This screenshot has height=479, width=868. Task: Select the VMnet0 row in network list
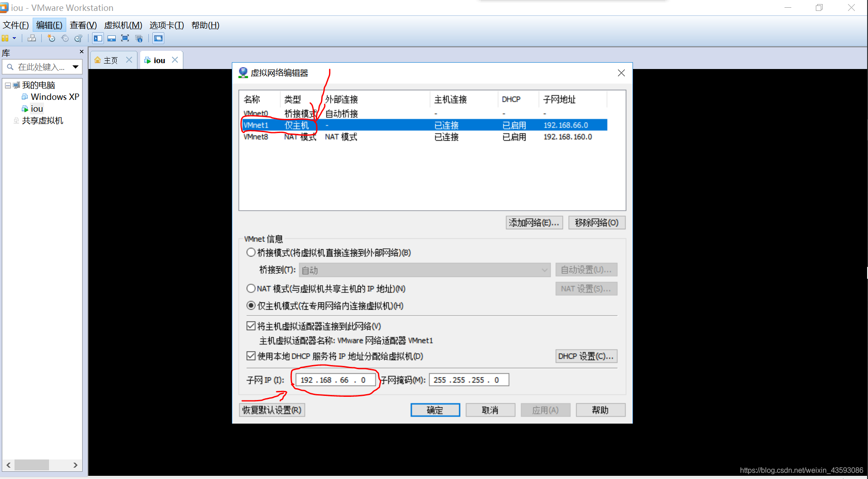pyautogui.click(x=423, y=114)
